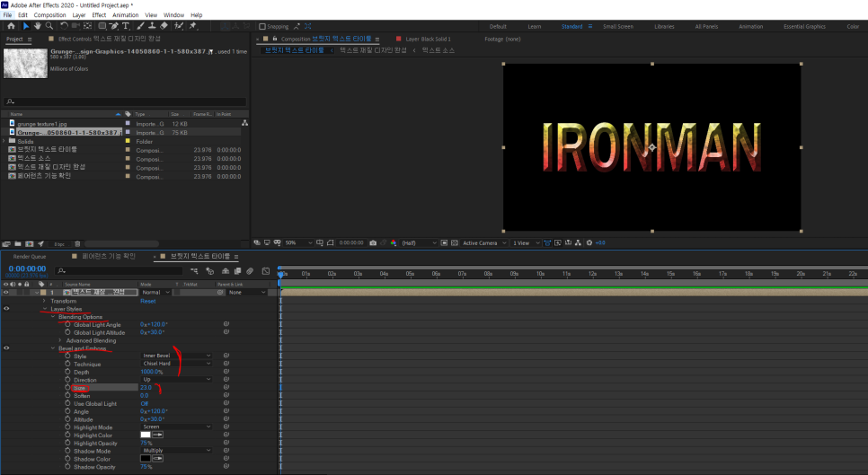Switch to the Effect Controls tab
This screenshot has height=475, width=868.
(110, 39)
